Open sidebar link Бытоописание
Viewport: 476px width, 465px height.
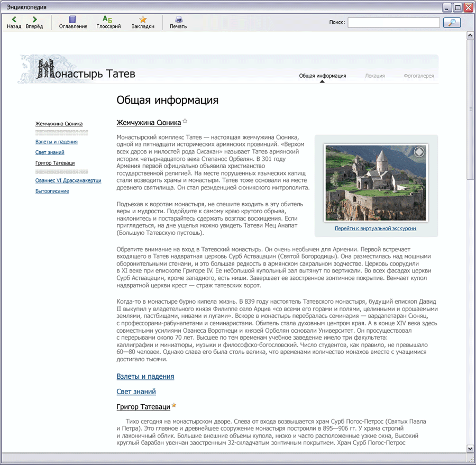pyautogui.click(x=52, y=191)
